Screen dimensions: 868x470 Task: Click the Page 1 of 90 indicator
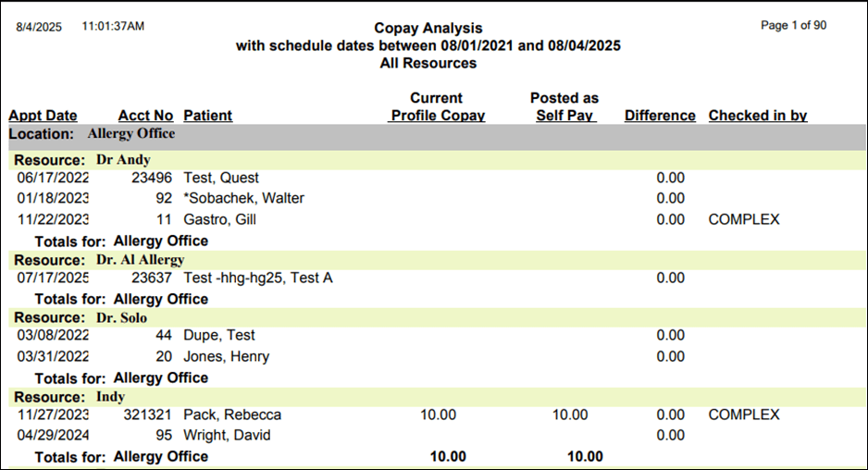click(x=793, y=26)
